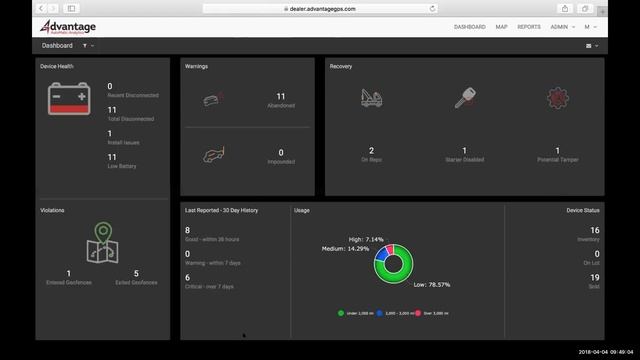Image resolution: width=640 pixels, height=360 pixels.
Task: Click the envelope mail icon
Action: click(x=589, y=46)
